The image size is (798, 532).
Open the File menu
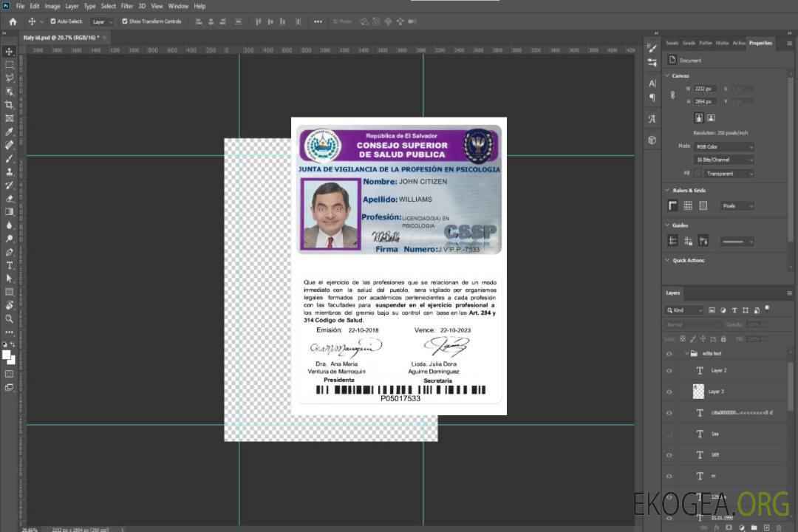tap(21, 6)
